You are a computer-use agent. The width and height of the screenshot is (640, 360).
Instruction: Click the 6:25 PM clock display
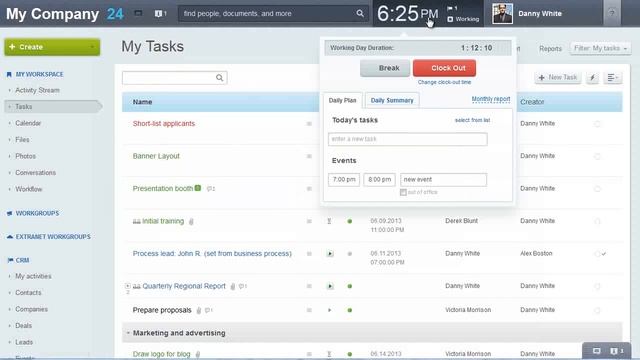(407, 13)
